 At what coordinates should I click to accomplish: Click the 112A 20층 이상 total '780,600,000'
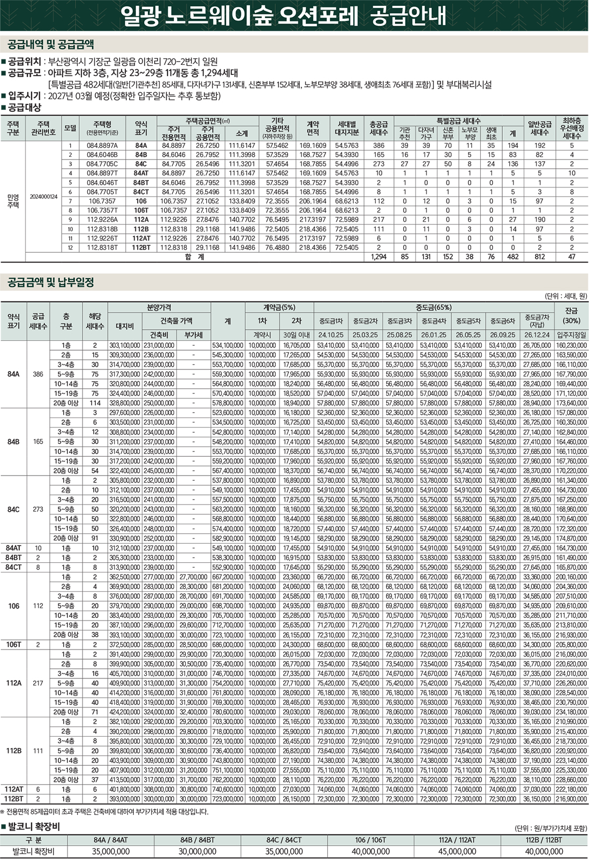click(x=228, y=712)
